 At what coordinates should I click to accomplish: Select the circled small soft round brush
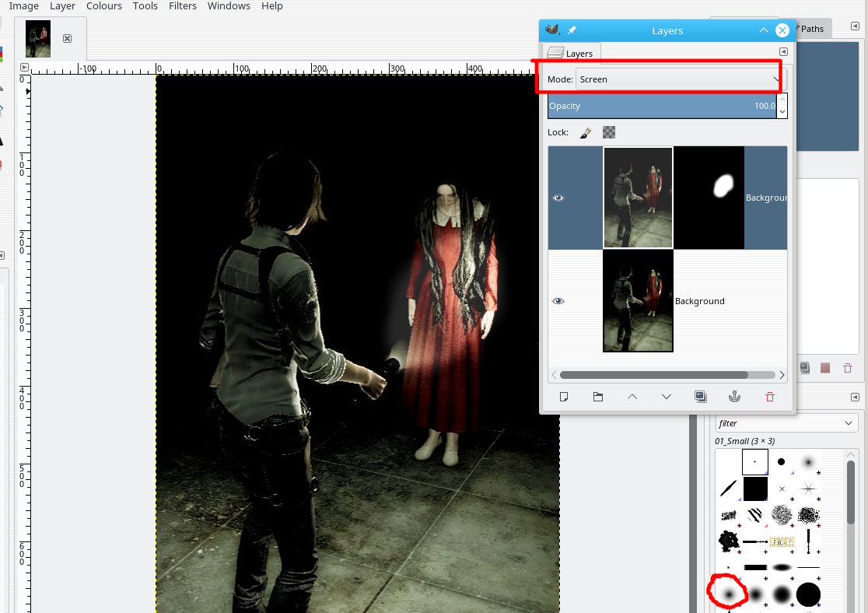729,594
